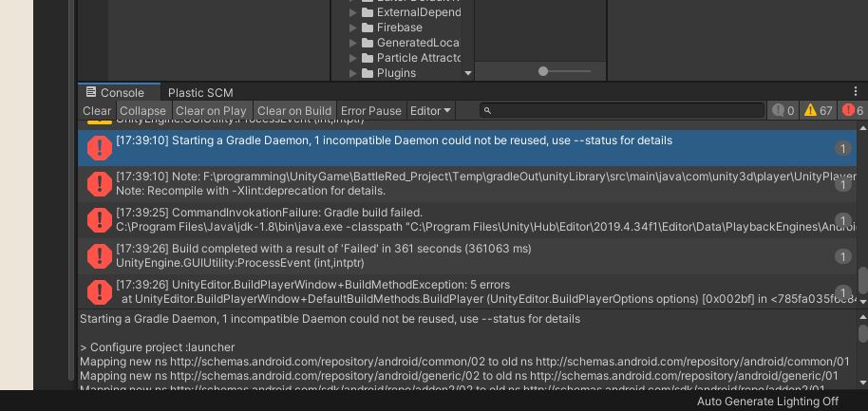Click the detail pane scroll down arrow
This screenshot has width=868, height=411.
click(x=862, y=383)
